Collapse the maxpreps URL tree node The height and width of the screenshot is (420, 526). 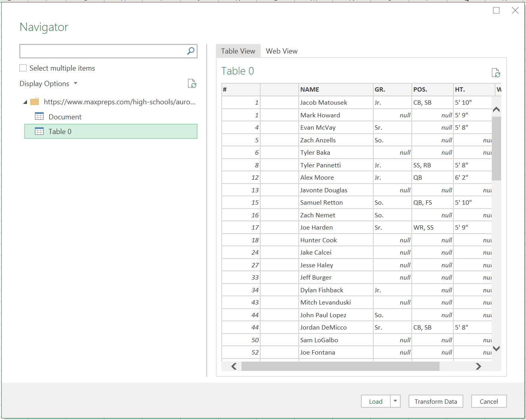point(25,102)
